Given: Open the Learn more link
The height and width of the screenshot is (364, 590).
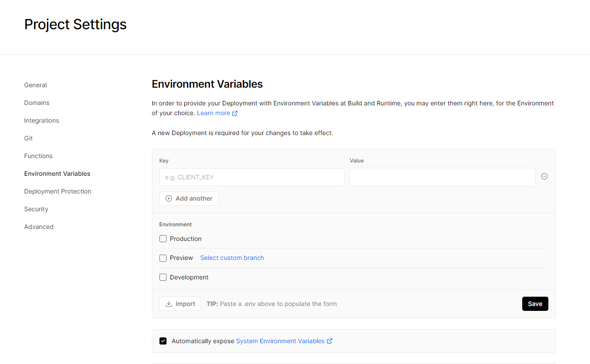Looking at the screenshot, I should pos(213,113).
